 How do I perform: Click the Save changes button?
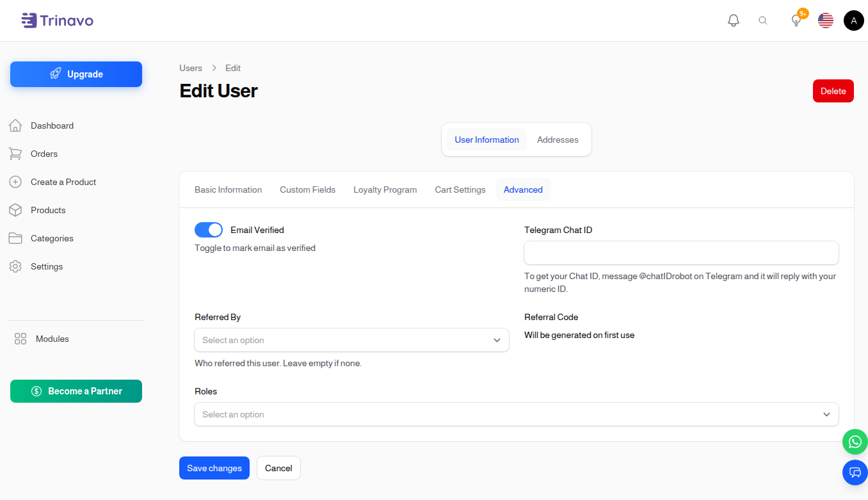tap(214, 468)
